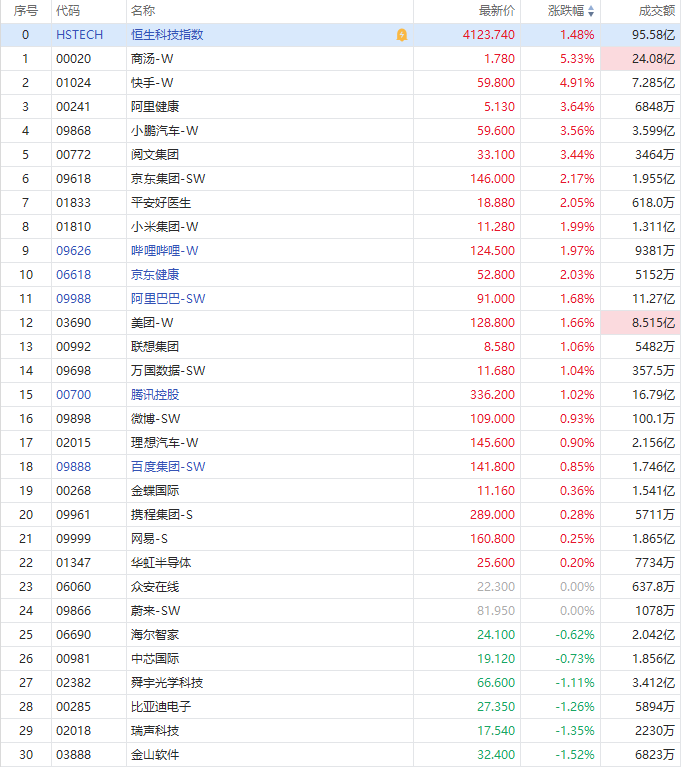Open the 09888 code link

click(x=73, y=466)
